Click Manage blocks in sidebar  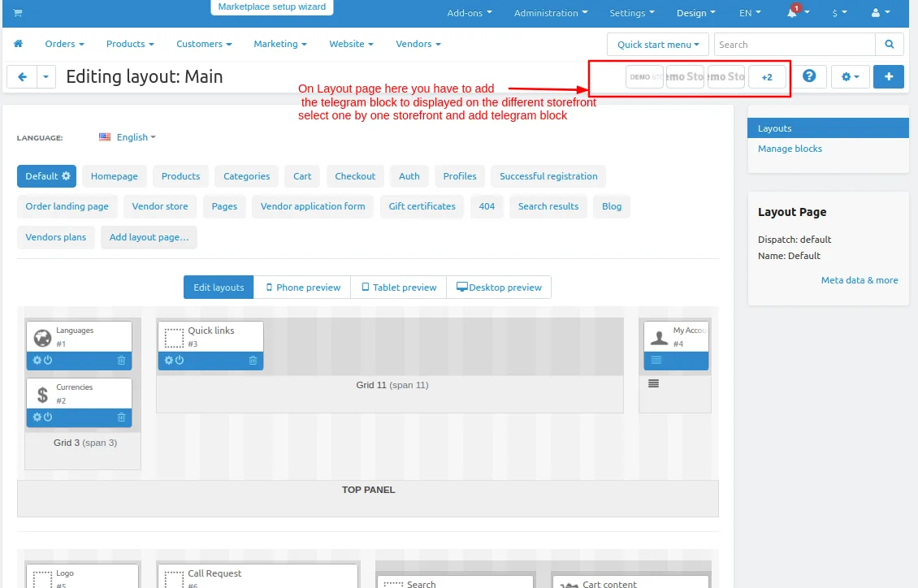tap(790, 149)
